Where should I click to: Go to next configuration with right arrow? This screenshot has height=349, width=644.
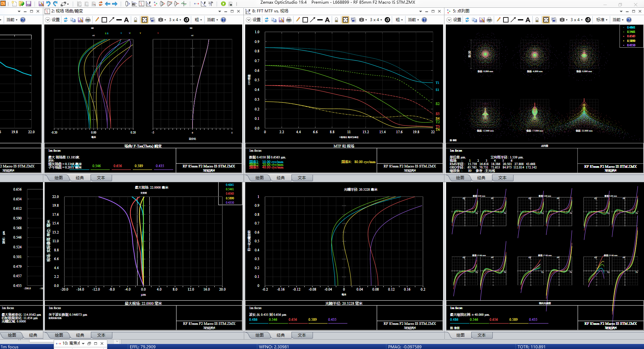point(115,4)
